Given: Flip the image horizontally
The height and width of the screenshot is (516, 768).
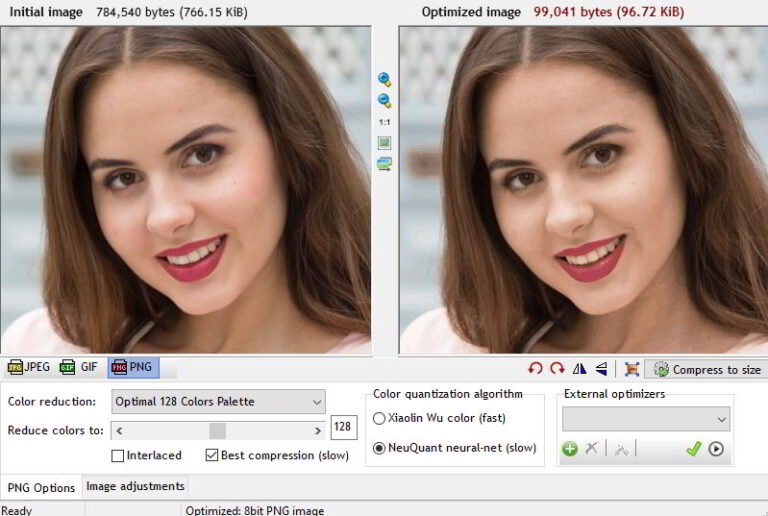Looking at the screenshot, I should click(579, 369).
